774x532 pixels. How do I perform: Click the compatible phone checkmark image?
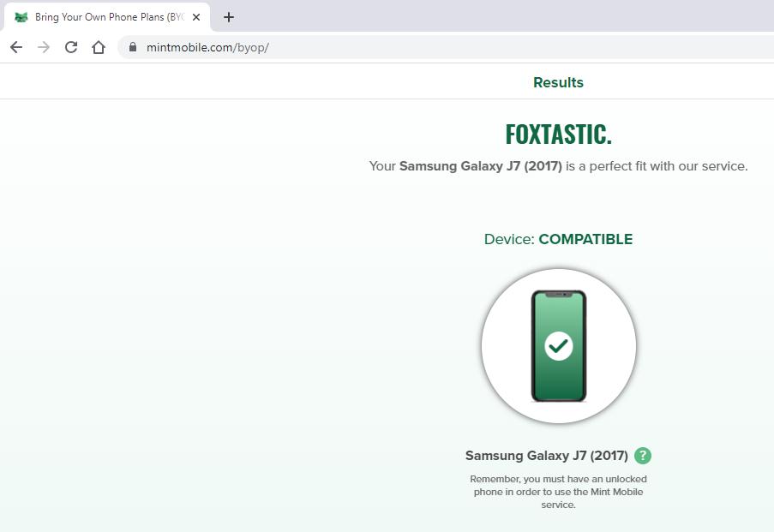click(x=559, y=346)
